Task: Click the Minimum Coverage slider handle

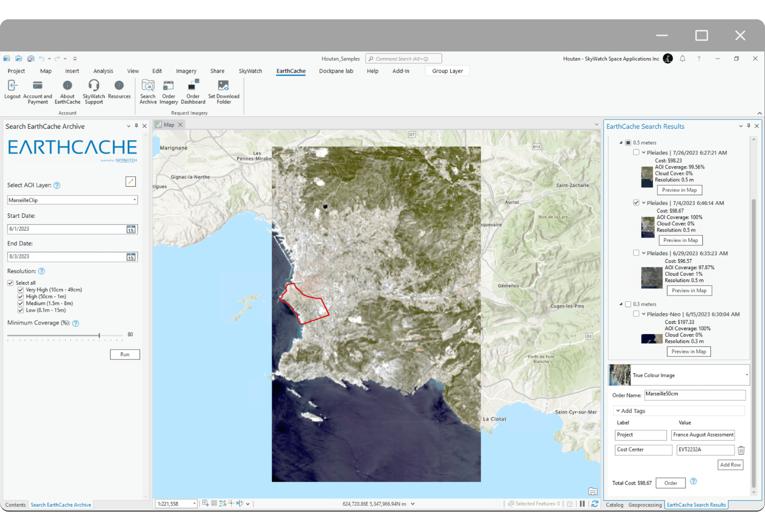Action: click(x=99, y=336)
